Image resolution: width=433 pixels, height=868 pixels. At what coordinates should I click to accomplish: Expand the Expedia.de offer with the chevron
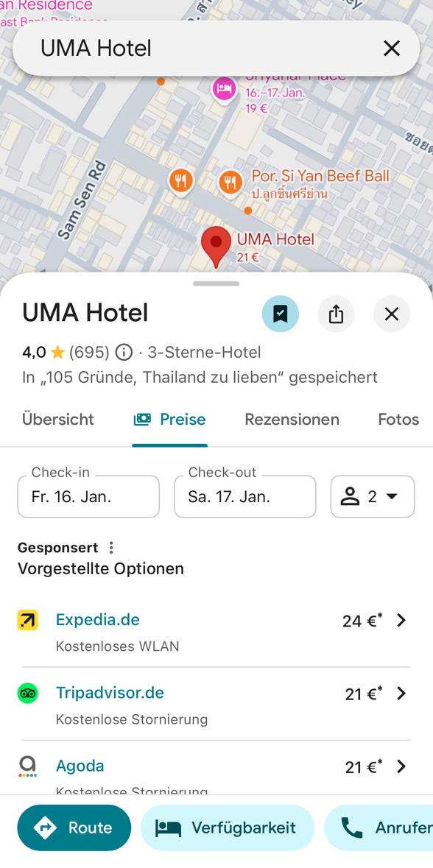tap(401, 620)
